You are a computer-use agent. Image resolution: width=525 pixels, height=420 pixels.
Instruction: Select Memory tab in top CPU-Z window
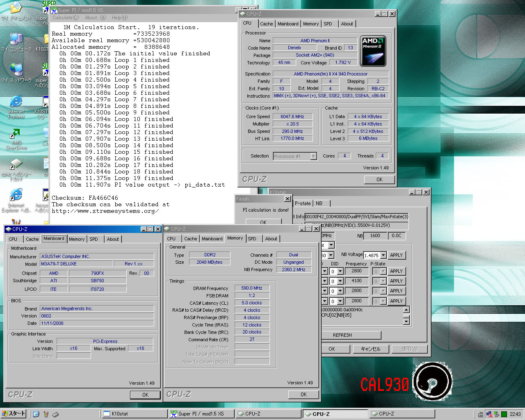click(x=310, y=24)
